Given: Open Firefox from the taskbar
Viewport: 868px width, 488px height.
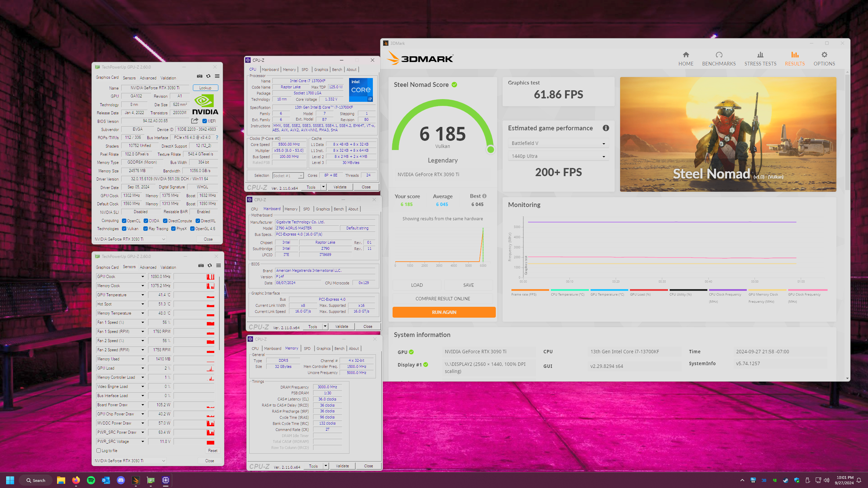Looking at the screenshot, I should tap(76, 480).
